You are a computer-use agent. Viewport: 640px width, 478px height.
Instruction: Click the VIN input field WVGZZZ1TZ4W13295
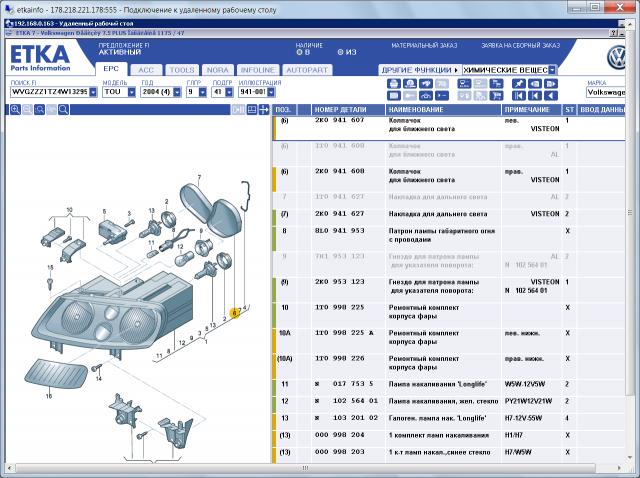[x=49, y=92]
